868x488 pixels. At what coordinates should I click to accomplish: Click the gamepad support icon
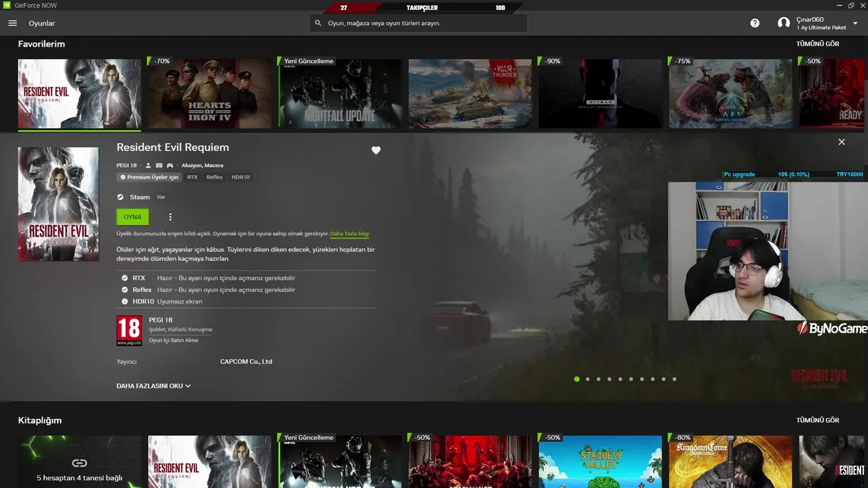(170, 165)
